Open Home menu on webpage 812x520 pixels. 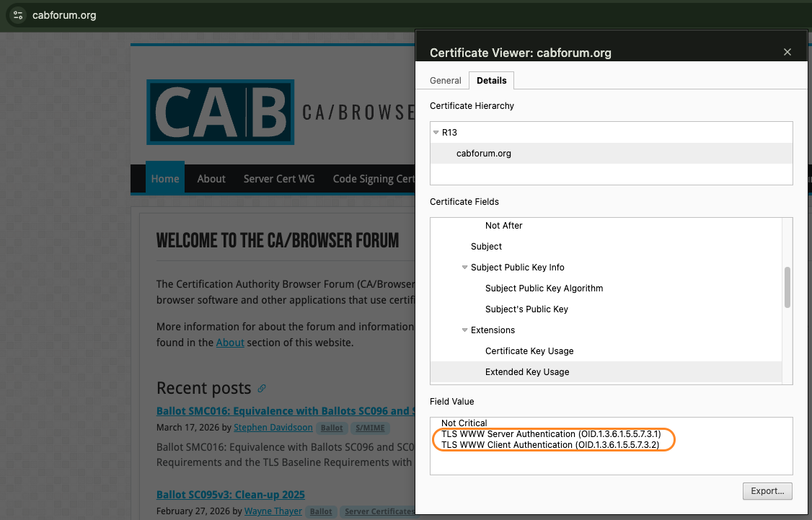[165, 179]
